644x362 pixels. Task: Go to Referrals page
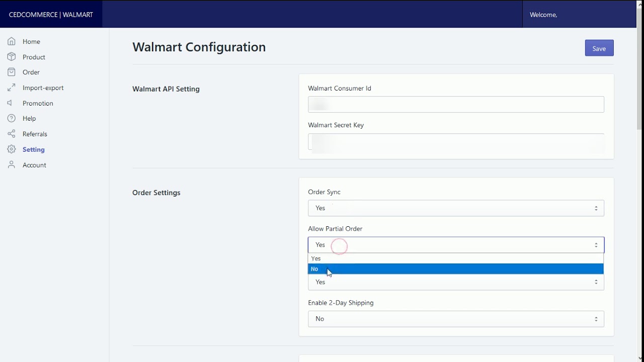35,134
